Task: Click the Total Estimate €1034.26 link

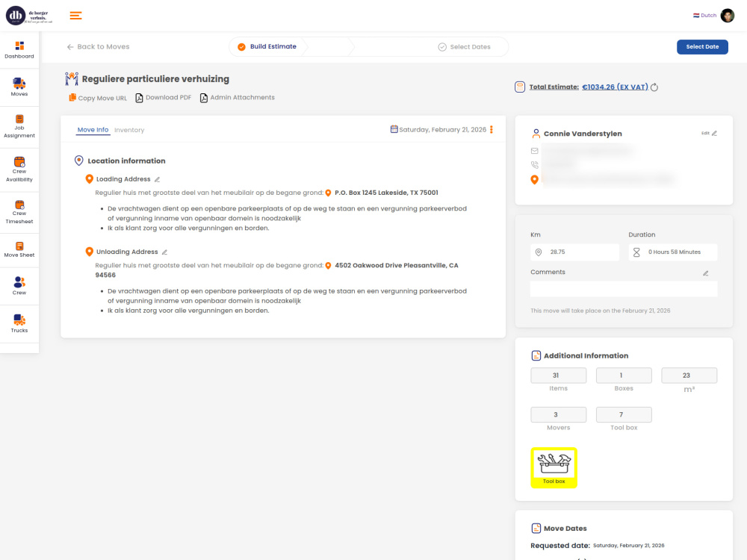Action: point(615,87)
